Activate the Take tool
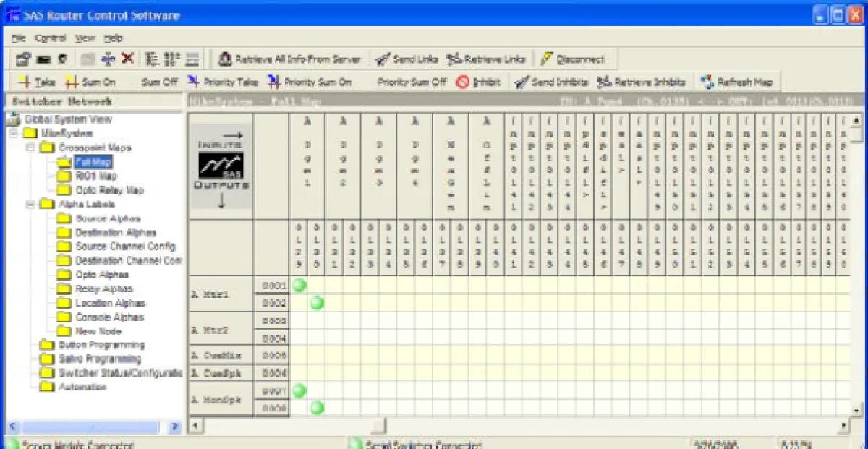Image resolution: width=868 pixels, height=449 pixels. (x=37, y=82)
